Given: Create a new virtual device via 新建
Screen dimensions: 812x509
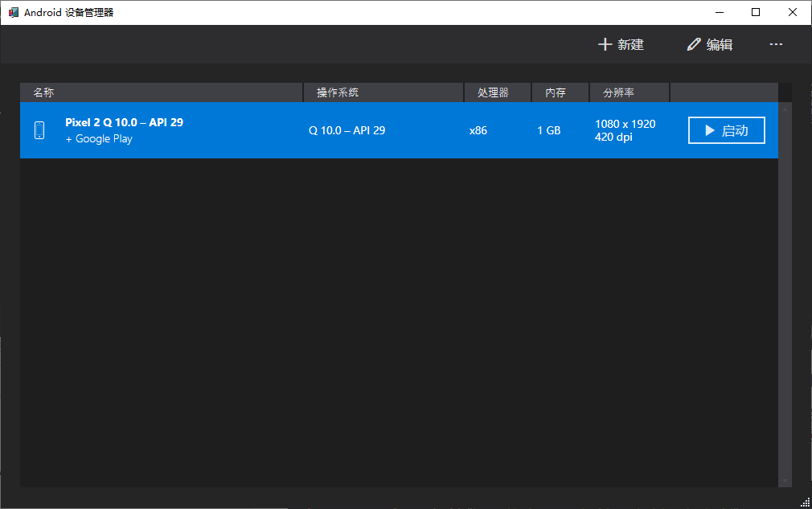Looking at the screenshot, I should click(621, 44).
